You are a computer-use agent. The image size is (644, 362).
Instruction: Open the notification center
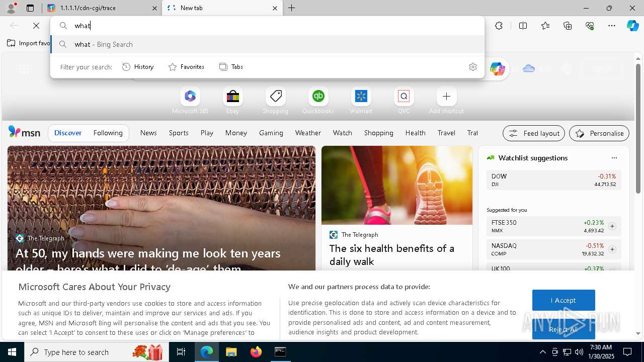point(627,352)
